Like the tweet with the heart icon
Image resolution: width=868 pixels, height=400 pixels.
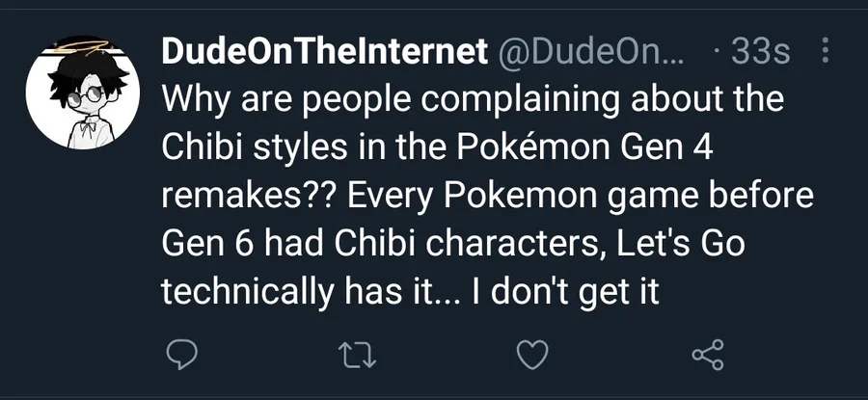[532, 356]
